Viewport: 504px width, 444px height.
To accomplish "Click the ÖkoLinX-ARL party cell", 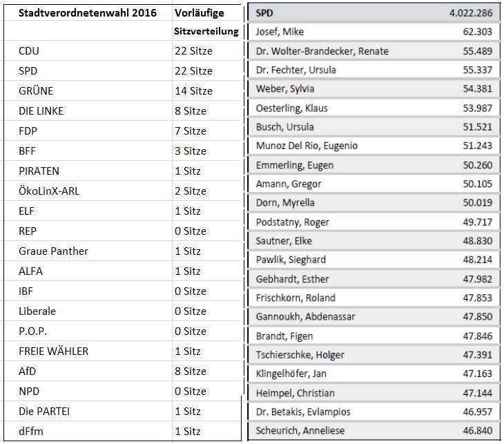I will click(x=88, y=191).
